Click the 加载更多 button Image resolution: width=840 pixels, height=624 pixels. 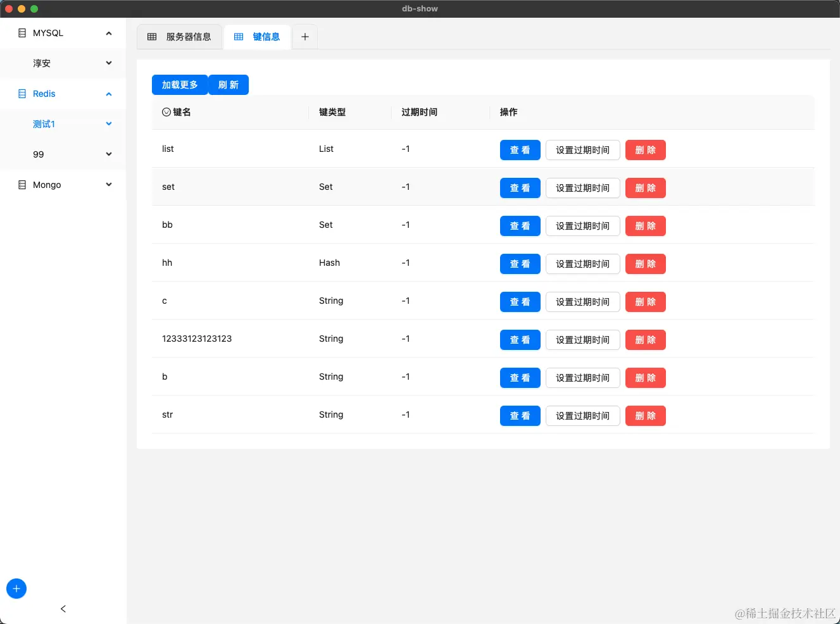[180, 85]
